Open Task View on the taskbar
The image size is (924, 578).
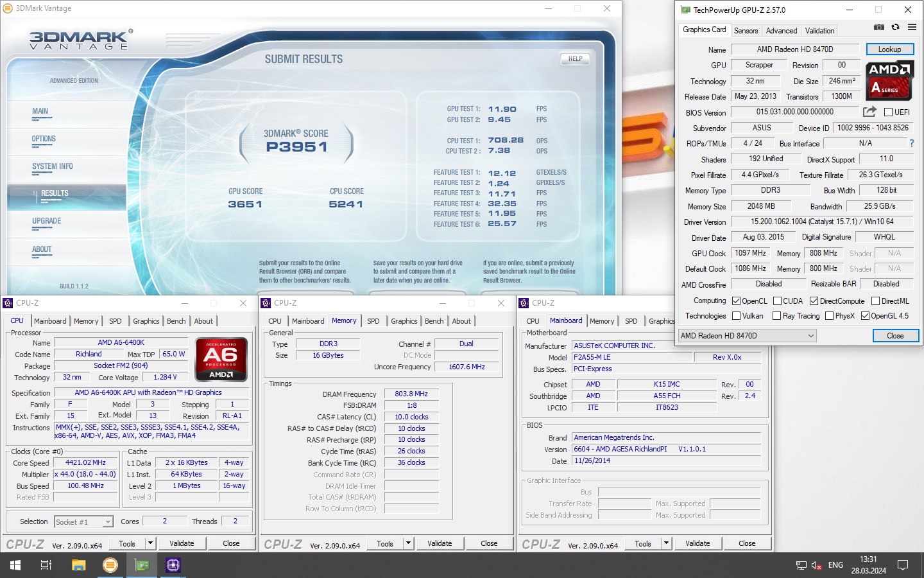point(46,565)
